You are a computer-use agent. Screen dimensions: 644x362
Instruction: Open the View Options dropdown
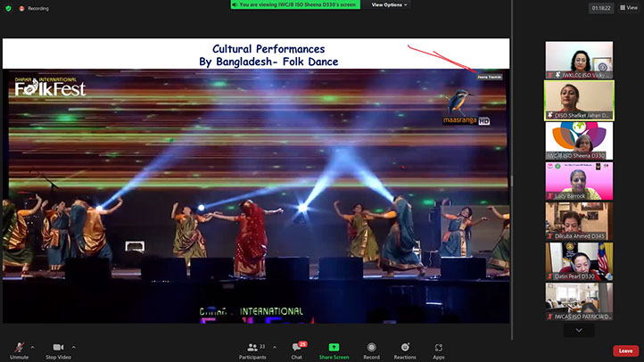pyautogui.click(x=389, y=4)
